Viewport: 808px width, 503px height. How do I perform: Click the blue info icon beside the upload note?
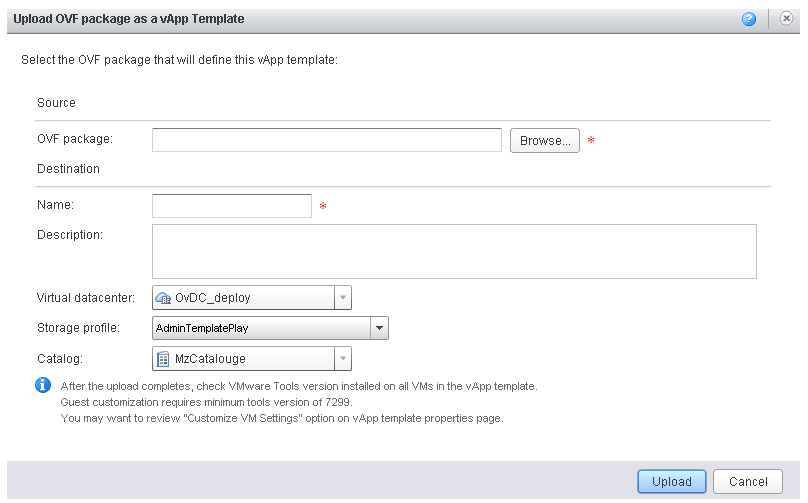tap(43, 385)
